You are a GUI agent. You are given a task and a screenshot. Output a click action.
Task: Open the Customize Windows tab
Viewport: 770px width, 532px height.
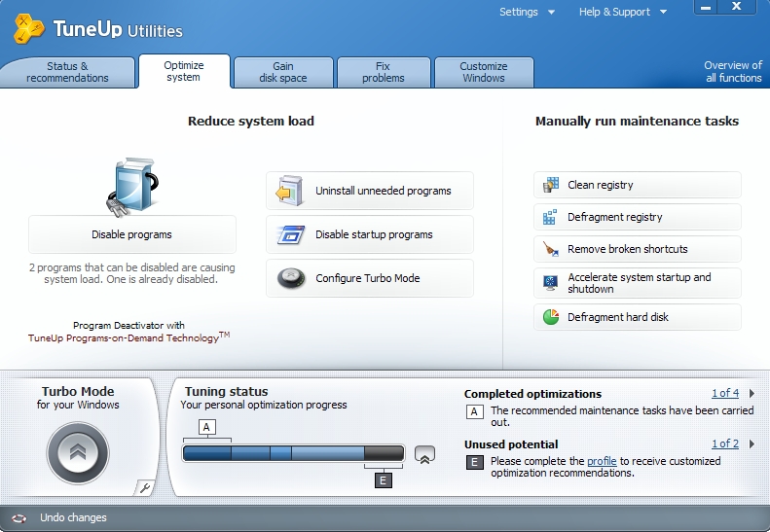(x=484, y=72)
